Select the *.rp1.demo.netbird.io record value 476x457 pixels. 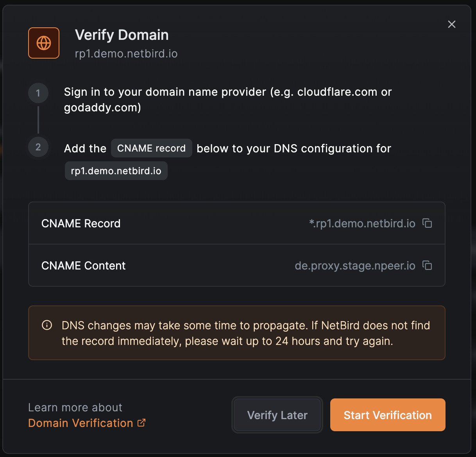coord(362,223)
